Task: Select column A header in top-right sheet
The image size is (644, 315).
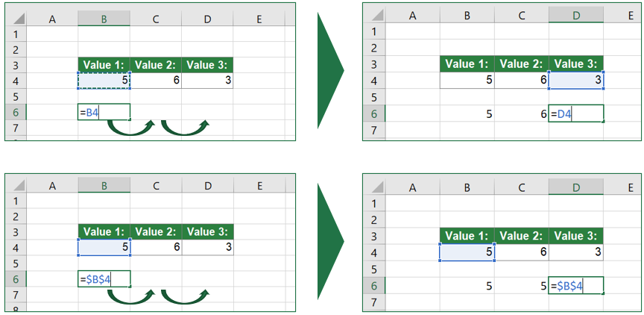Action: pyautogui.click(x=413, y=15)
